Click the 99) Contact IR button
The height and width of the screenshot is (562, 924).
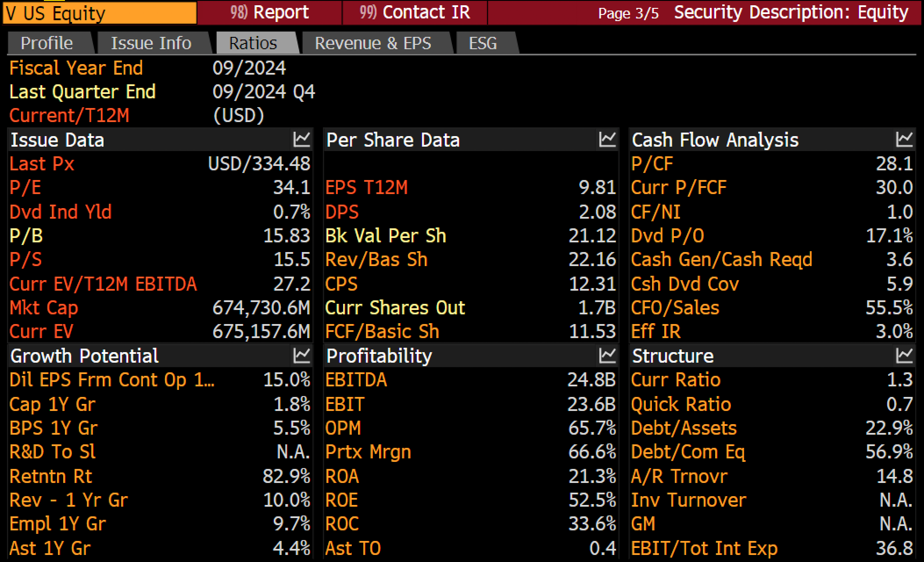coord(415,12)
